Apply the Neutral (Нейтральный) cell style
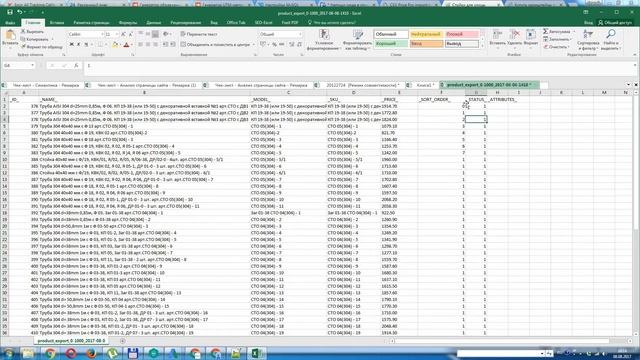 (x=426, y=34)
